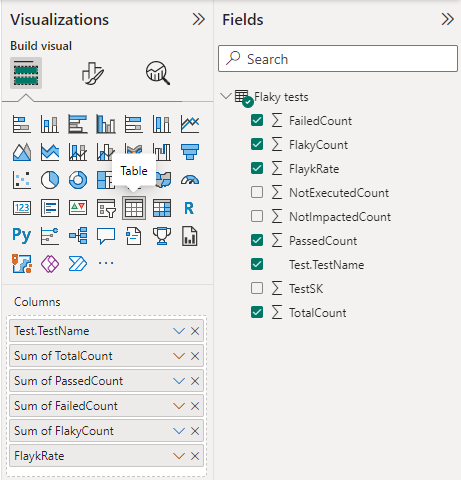Remove Sum of FailedCount from Columns
461x480 pixels.
(195, 406)
